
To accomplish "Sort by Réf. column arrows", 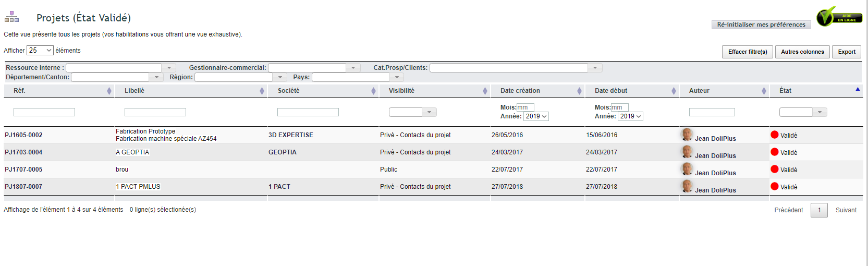I will (x=109, y=91).
